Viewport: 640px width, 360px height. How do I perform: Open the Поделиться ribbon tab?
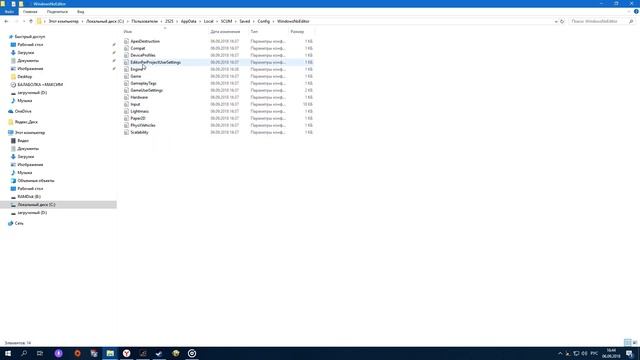57,12
